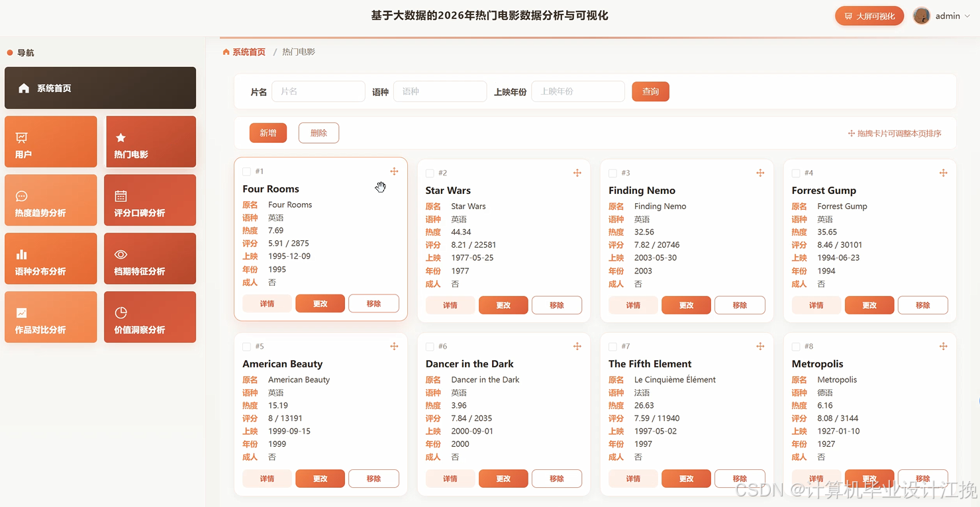Open 价值洞察分析 navigation tile

[150, 317]
